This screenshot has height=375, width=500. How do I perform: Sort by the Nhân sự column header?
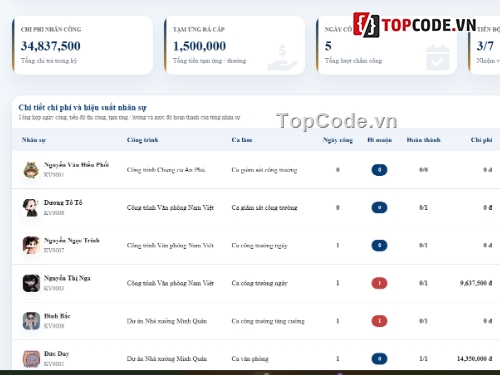pos(34,140)
